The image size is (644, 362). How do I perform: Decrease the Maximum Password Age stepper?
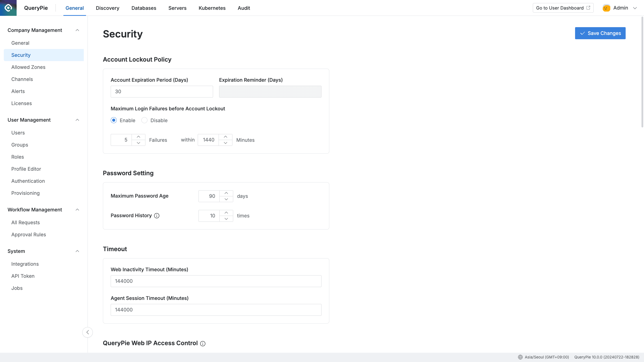tap(226, 199)
